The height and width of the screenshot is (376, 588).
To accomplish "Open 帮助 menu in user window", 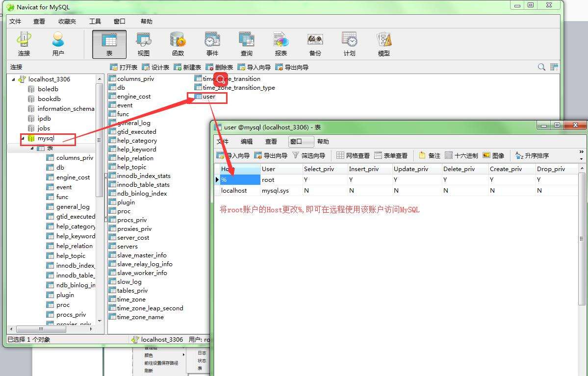I will click(x=323, y=141).
